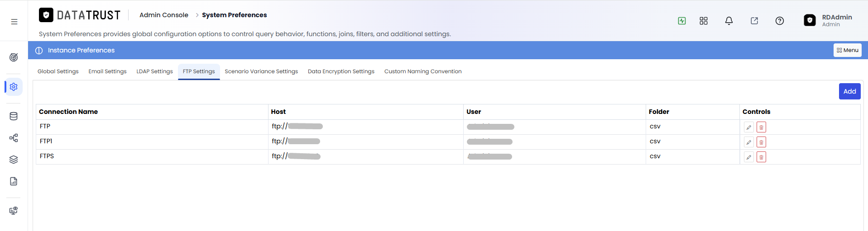
Task: Edit the FTPS connection row
Action: [x=749, y=157]
